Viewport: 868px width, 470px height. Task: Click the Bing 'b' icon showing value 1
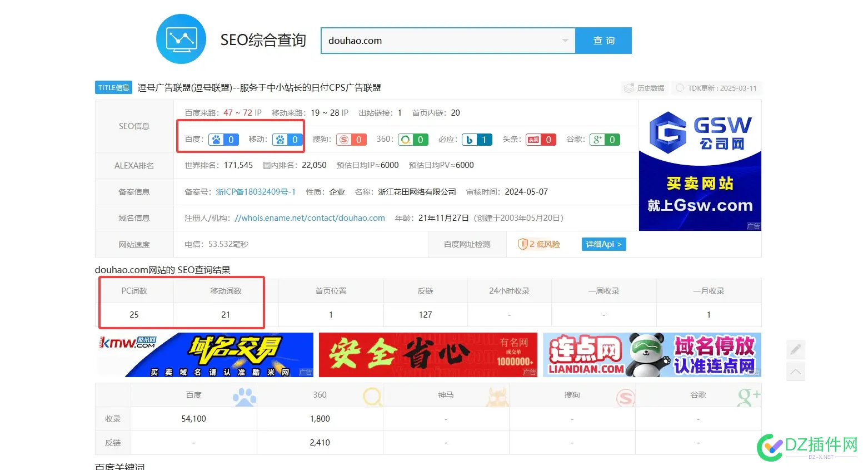(x=468, y=140)
